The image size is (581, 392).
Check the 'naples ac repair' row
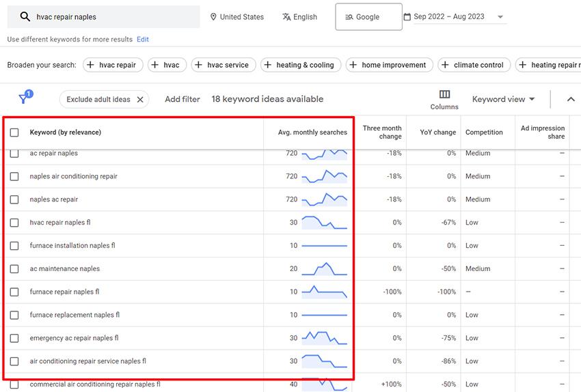coord(14,199)
